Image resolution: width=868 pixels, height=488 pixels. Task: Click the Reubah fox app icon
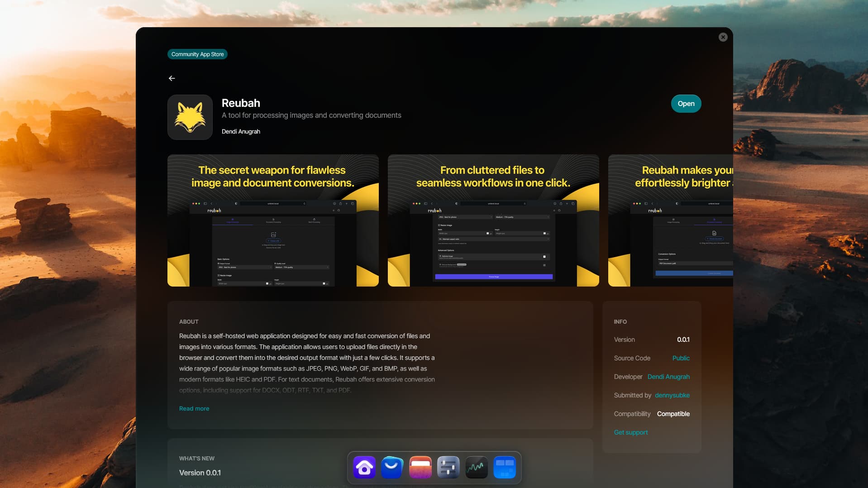[x=190, y=117]
